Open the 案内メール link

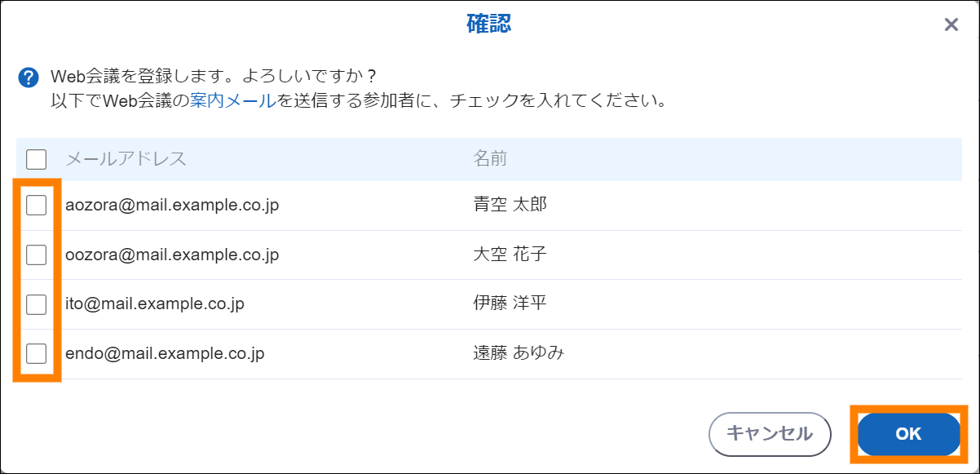click(x=232, y=103)
